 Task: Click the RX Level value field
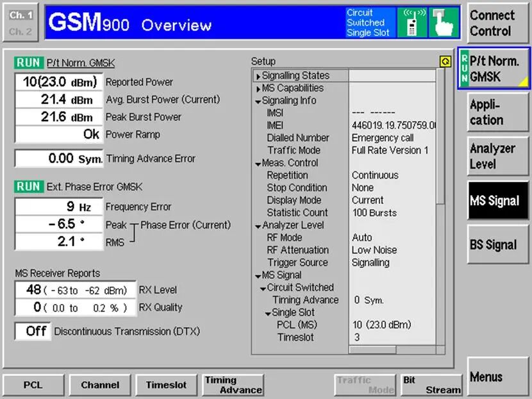point(76,290)
